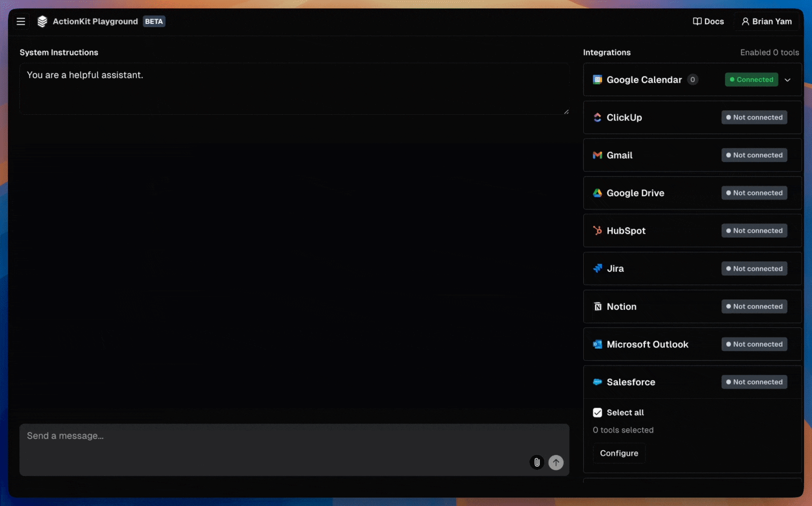Expand Google Calendar chevron dropdown
Image resolution: width=812 pixels, height=506 pixels.
coord(788,80)
